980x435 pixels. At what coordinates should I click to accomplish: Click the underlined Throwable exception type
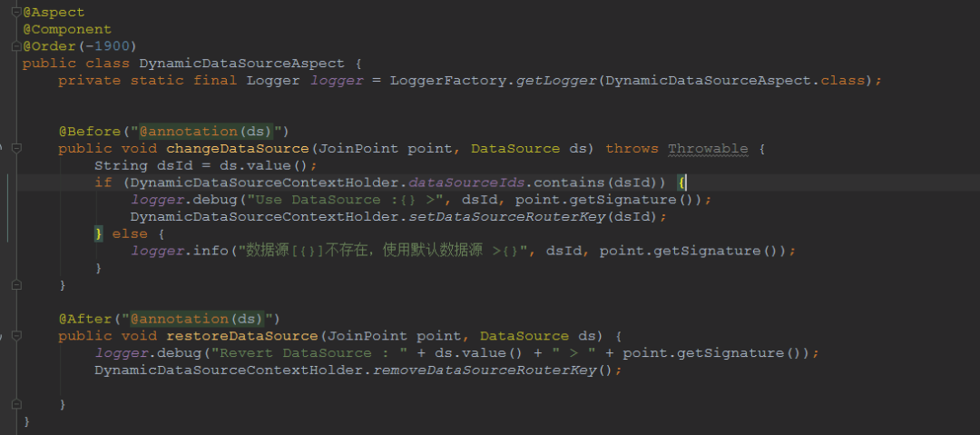click(x=708, y=148)
